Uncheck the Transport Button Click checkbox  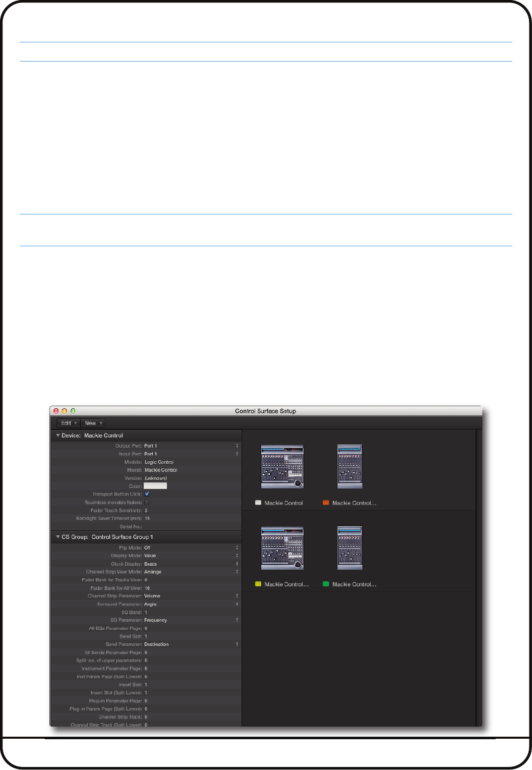click(147, 494)
